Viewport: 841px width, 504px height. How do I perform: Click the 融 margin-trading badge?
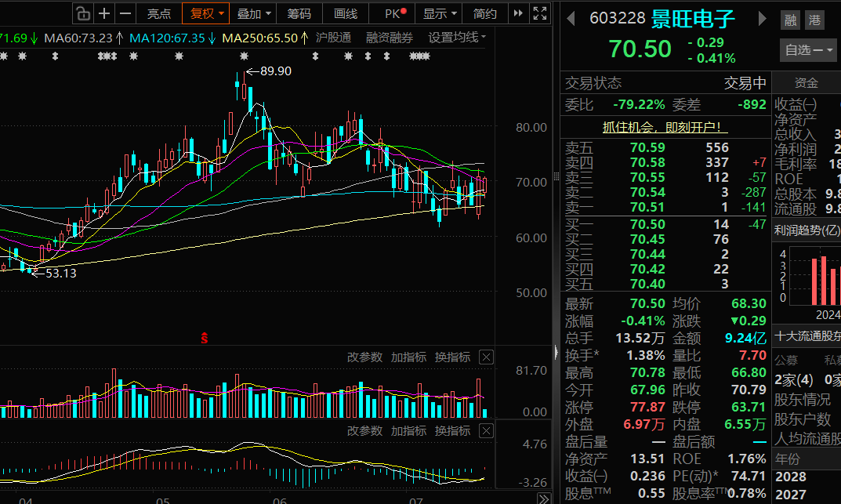791,20
